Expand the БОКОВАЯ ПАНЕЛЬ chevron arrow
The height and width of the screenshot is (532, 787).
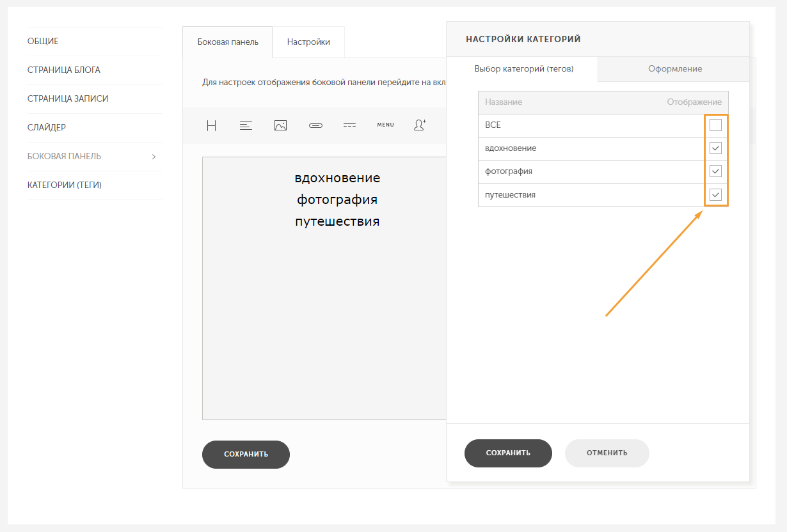[154, 157]
